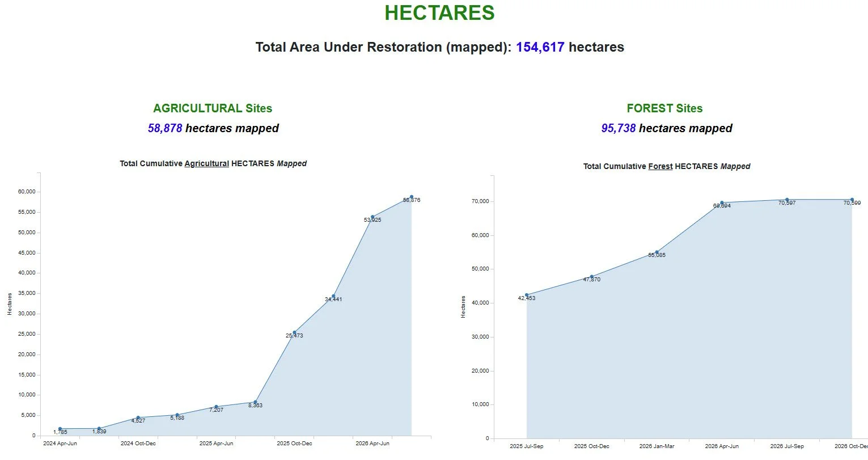Click the 2025 Jul-Sep forest axis label
868x460 pixels.
point(527,446)
